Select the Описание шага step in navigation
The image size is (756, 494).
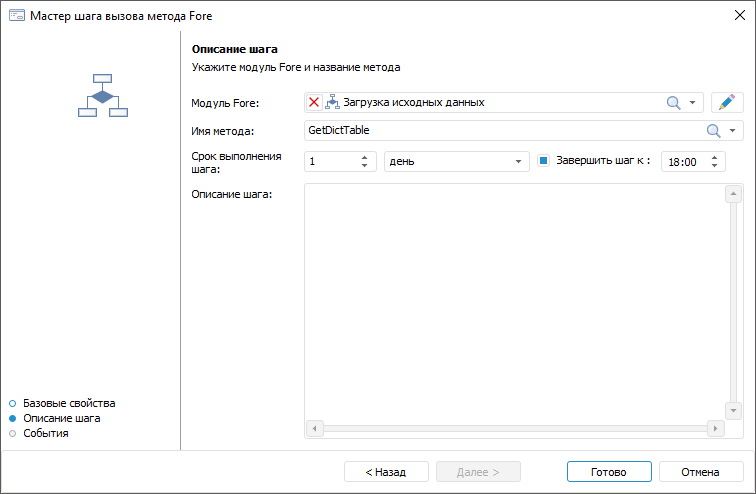coord(61,418)
